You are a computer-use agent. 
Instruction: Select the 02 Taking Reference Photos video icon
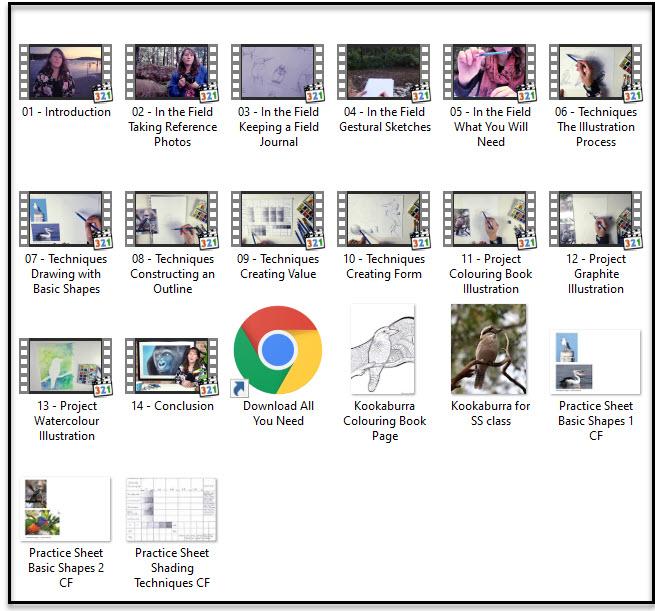(x=172, y=72)
